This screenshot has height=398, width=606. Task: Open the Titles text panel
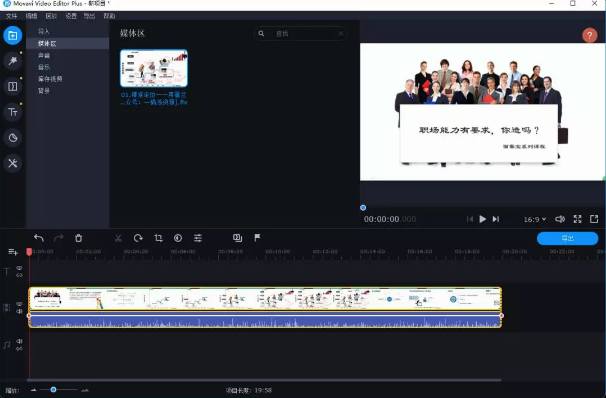(13, 112)
